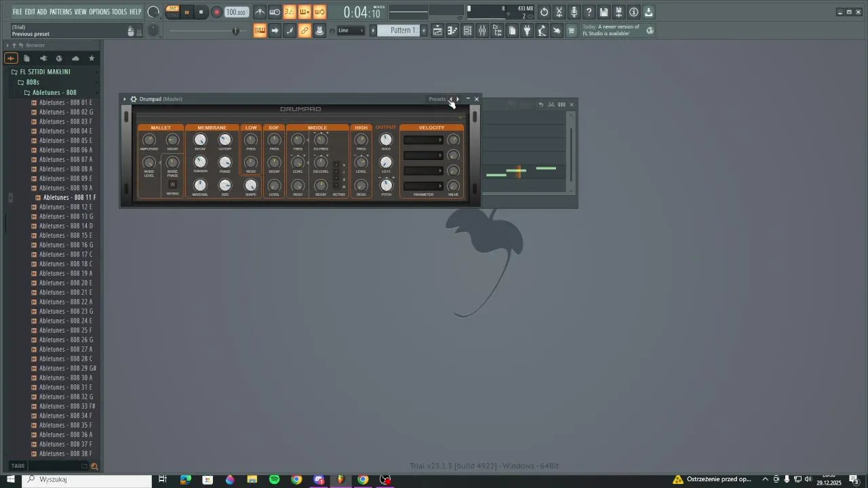Click the export download icon
868x488 pixels.
[648, 12]
